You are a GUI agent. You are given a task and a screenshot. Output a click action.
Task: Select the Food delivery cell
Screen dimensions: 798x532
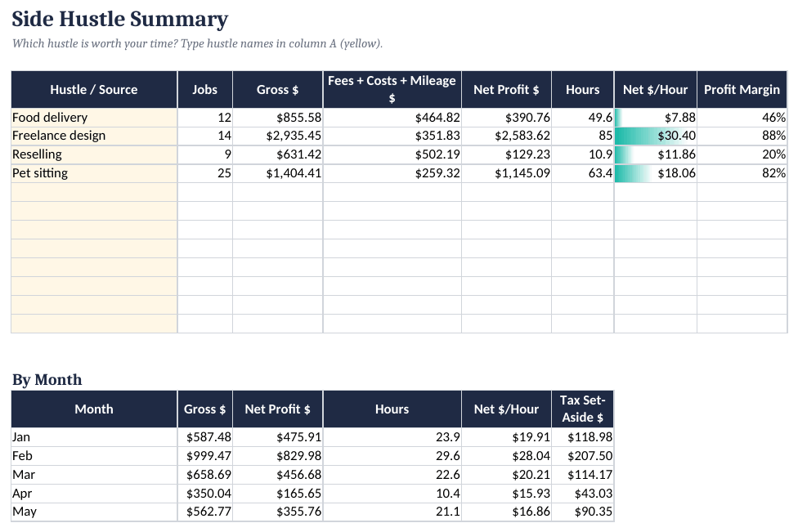94,118
